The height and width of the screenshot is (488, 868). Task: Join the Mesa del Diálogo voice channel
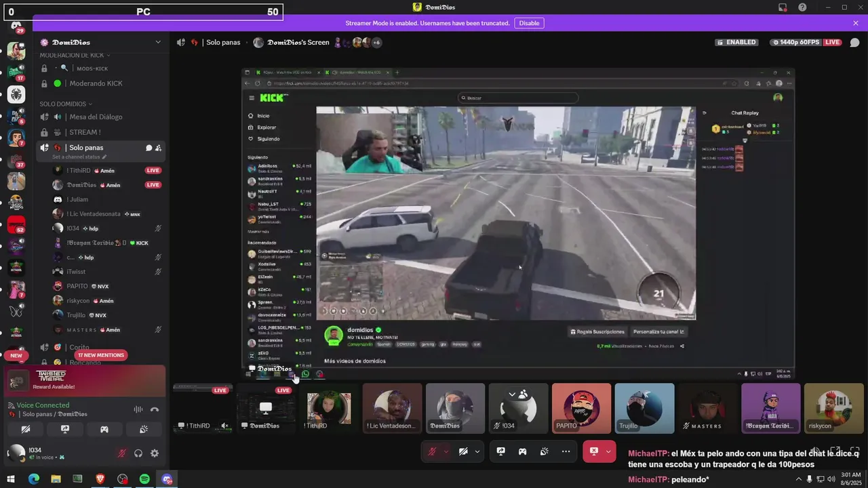click(101, 117)
